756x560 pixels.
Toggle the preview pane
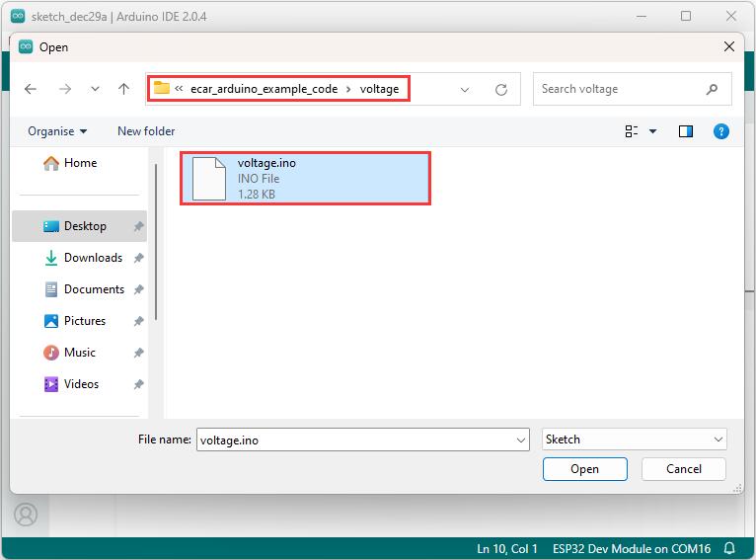coord(686,131)
